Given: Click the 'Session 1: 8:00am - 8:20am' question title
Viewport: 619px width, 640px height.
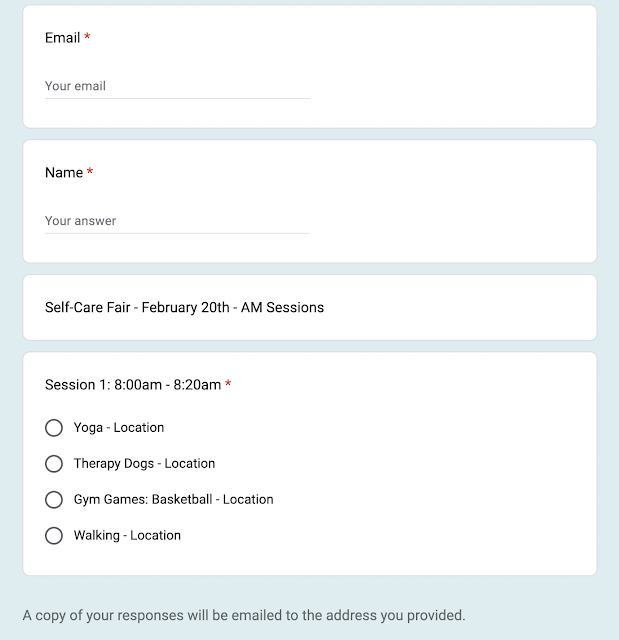Looking at the screenshot, I should tap(132, 385).
